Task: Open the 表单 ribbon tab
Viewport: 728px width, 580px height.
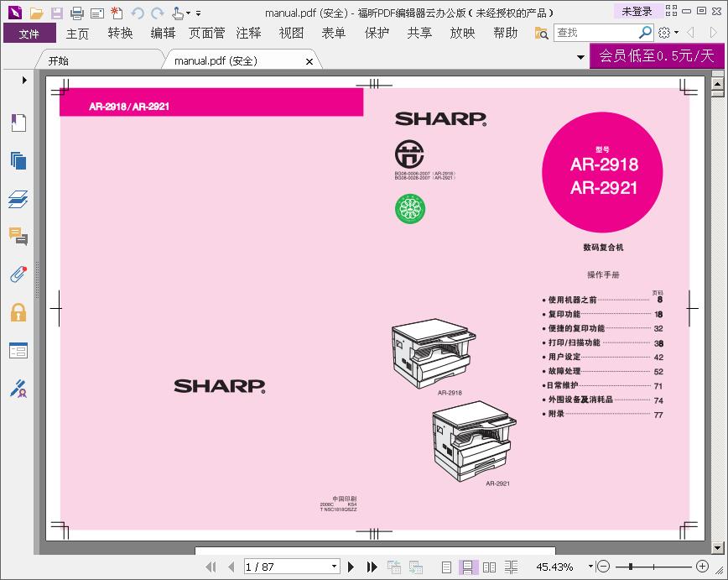Action: click(x=334, y=34)
